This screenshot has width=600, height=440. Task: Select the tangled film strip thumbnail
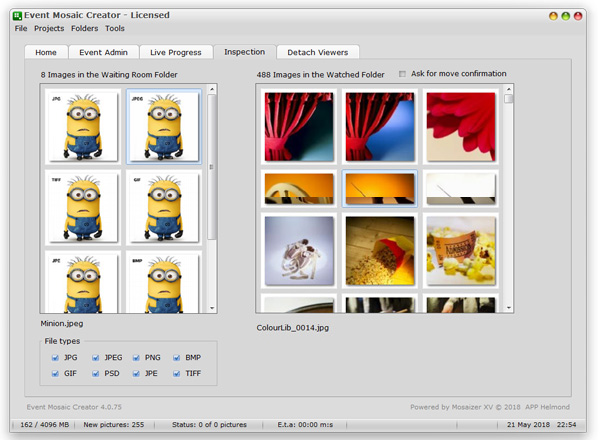coord(299,251)
